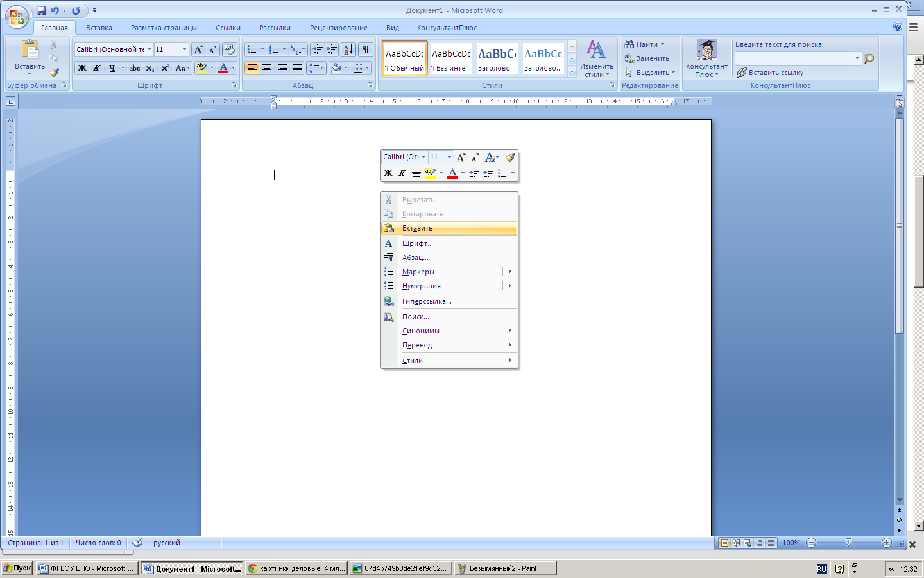Toggle bold Ж in mini toolbar
Viewport: 924px width, 578px height.
tap(388, 173)
